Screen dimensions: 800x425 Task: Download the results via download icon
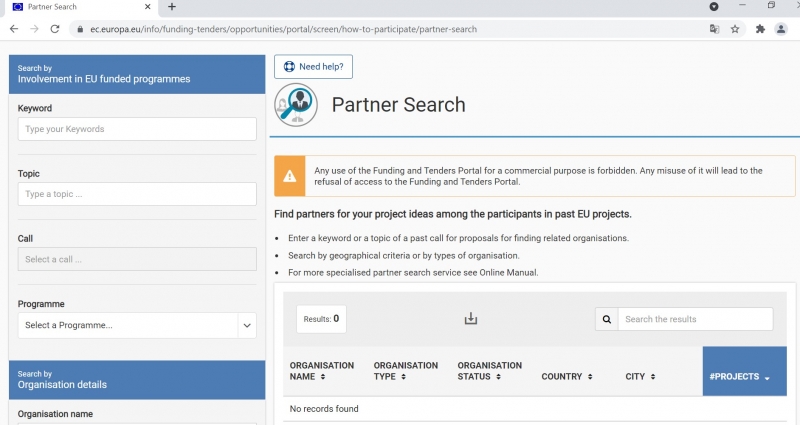[x=470, y=319]
